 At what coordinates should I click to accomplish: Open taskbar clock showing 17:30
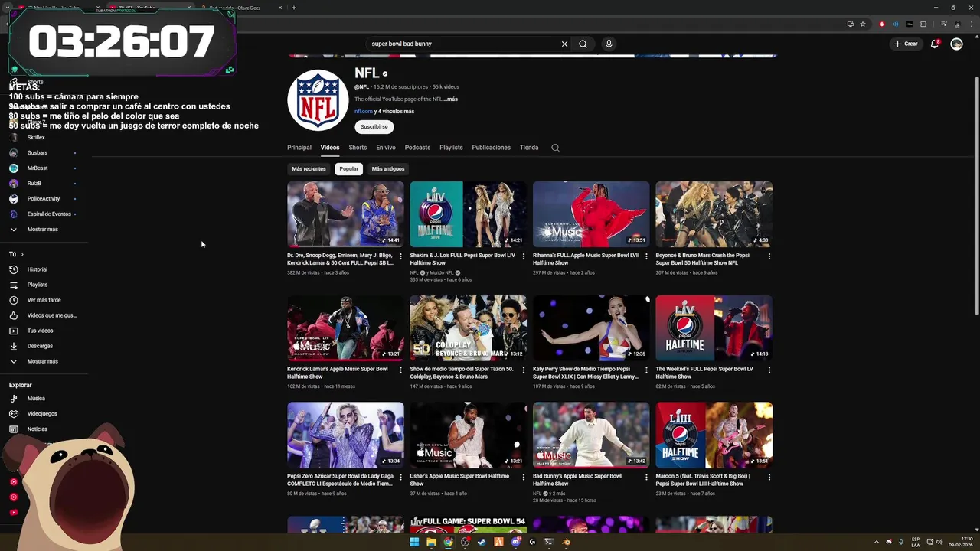click(x=960, y=542)
